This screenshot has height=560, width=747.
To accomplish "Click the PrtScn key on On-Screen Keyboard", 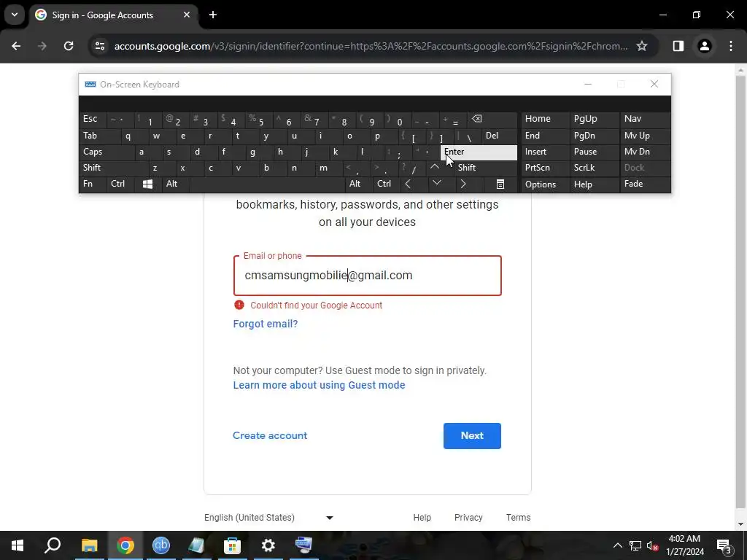I will (x=545, y=168).
